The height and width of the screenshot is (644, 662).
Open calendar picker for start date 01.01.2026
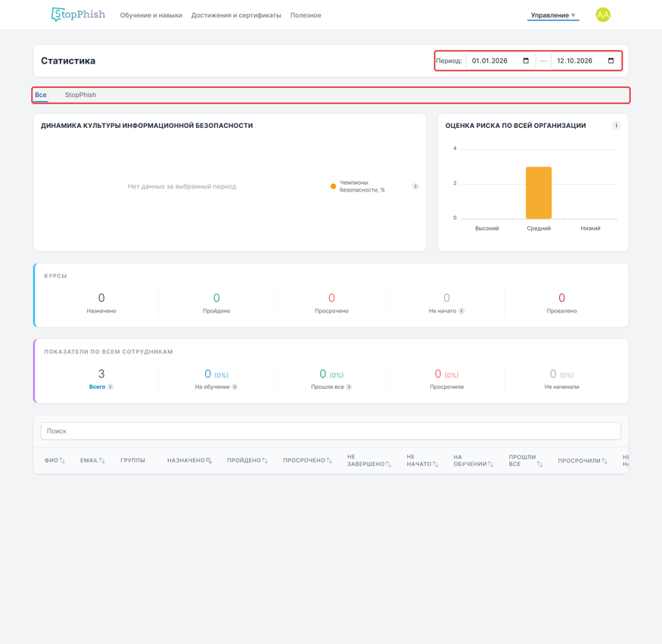(526, 61)
